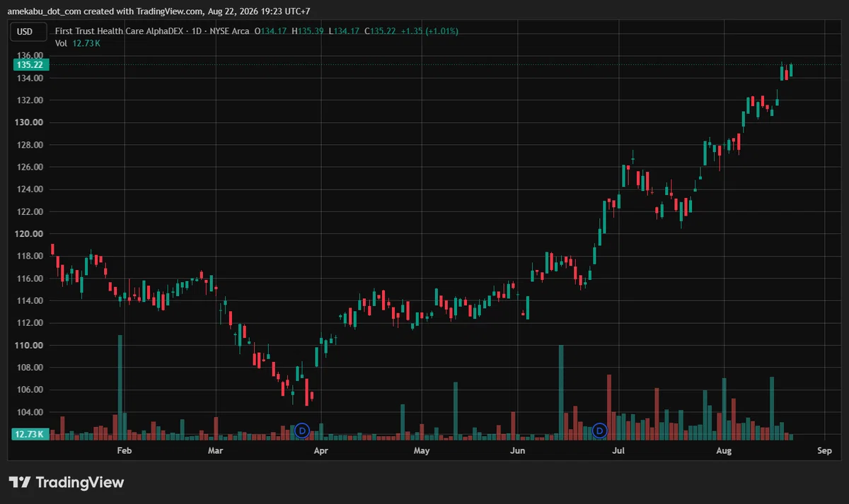Click the First Trust Health Care AlphaDEX title
This screenshot has height=504, width=849.
pyautogui.click(x=120, y=31)
